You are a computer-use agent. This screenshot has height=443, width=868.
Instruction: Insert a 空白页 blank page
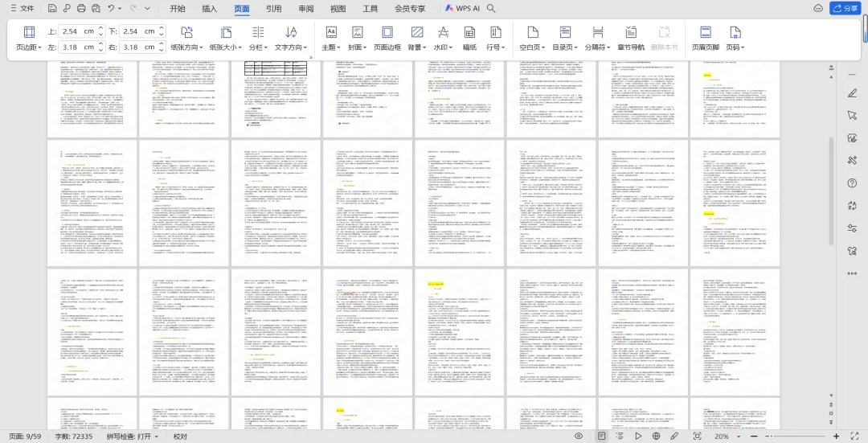click(533, 39)
